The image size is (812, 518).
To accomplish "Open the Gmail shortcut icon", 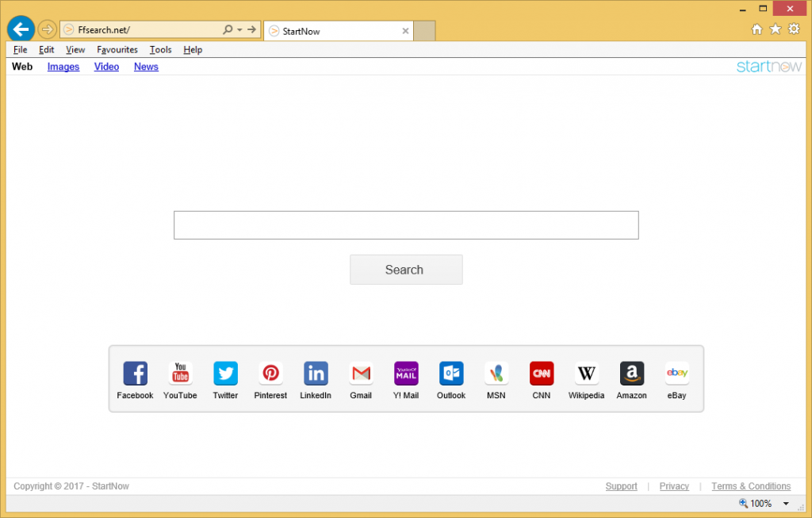I will [361, 374].
